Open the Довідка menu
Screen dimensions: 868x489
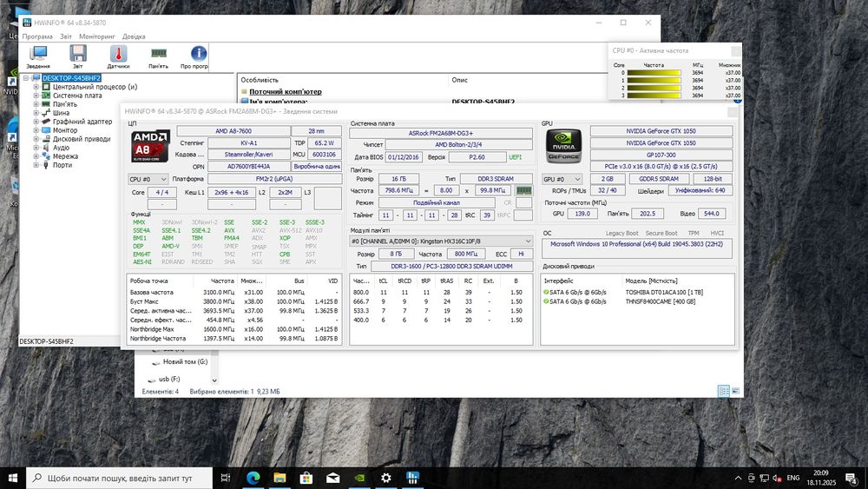134,36
